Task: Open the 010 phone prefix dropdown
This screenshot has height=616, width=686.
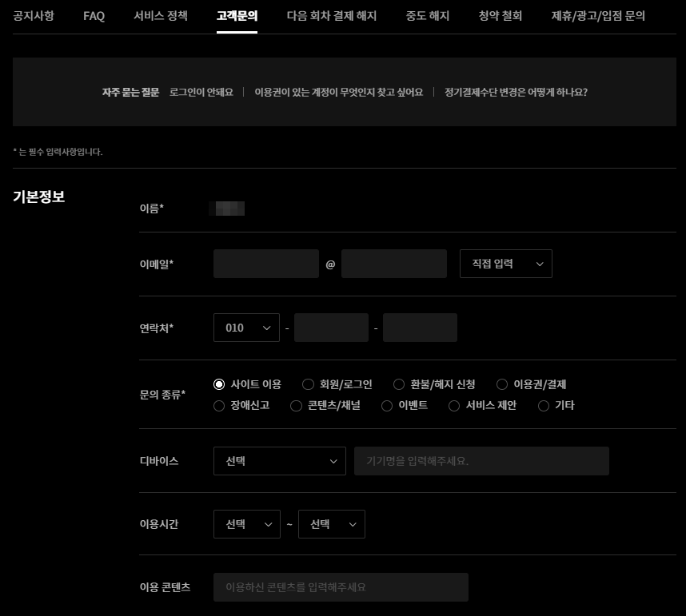Action: coord(246,327)
